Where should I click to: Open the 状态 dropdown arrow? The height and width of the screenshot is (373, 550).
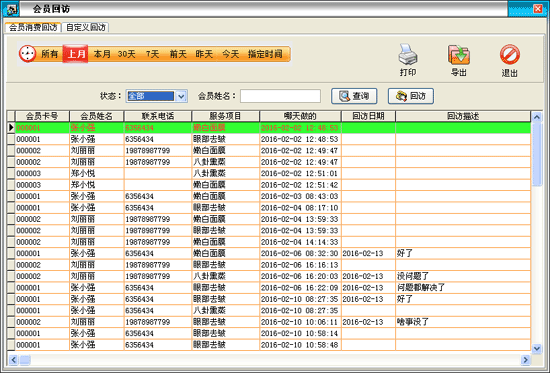point(181,96)
